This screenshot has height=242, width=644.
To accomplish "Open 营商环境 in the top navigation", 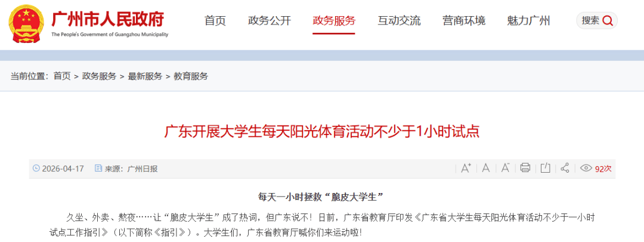I will (x=464, y=20).
